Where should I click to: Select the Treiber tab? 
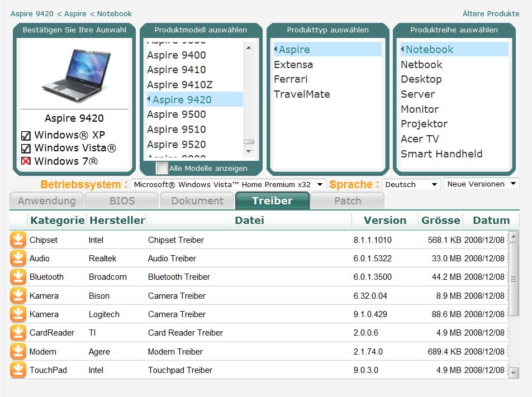[273, 200]
